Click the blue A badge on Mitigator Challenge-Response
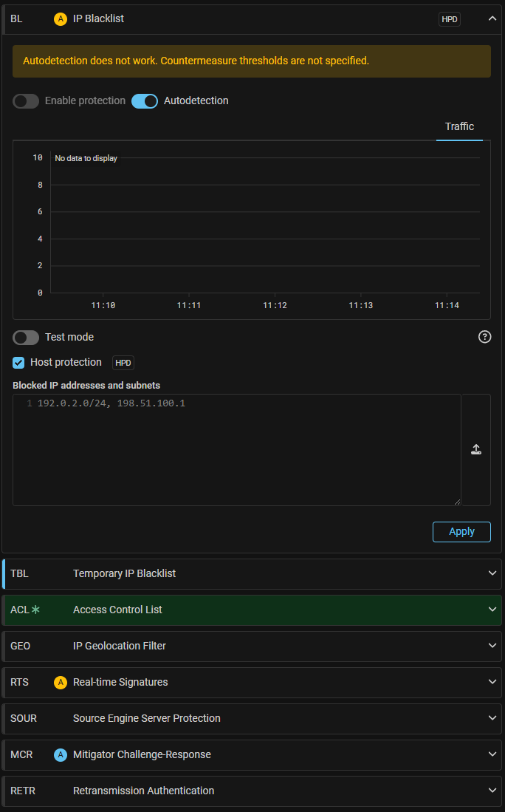The height and width of the screenshot is (812, 505). [61, 754]
